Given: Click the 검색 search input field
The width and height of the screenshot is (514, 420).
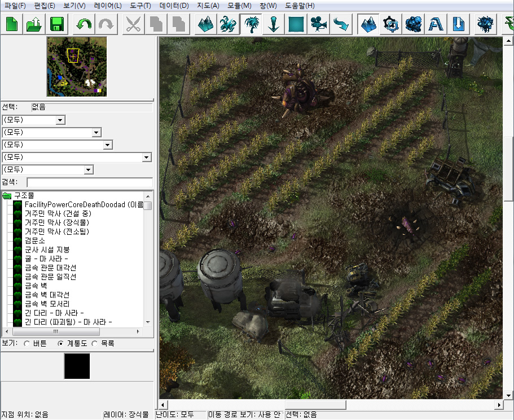Looking at the screenshot, I should pos(90,183).
